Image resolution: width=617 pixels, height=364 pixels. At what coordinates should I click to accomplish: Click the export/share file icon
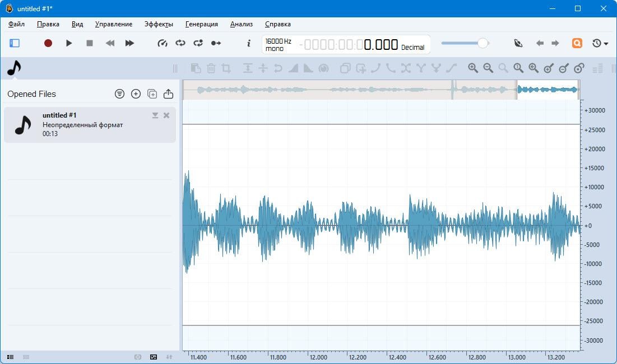168,94
